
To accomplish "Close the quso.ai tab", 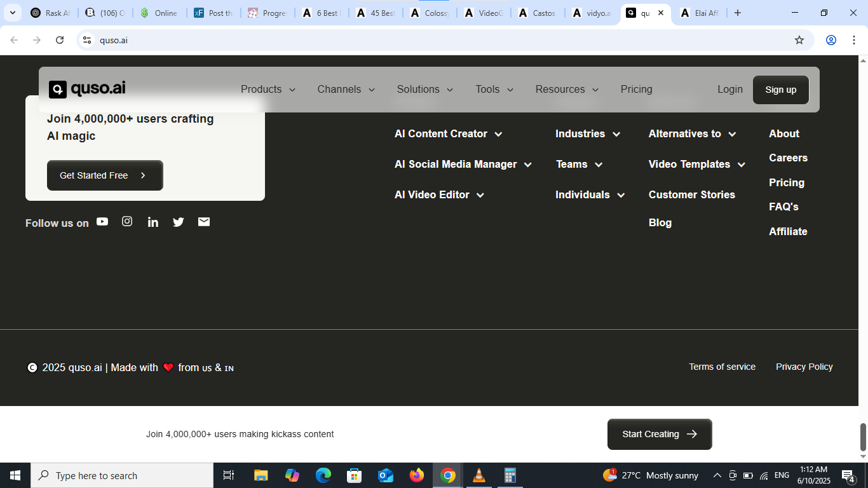I will pyautogui.click(x=661, y=13).
